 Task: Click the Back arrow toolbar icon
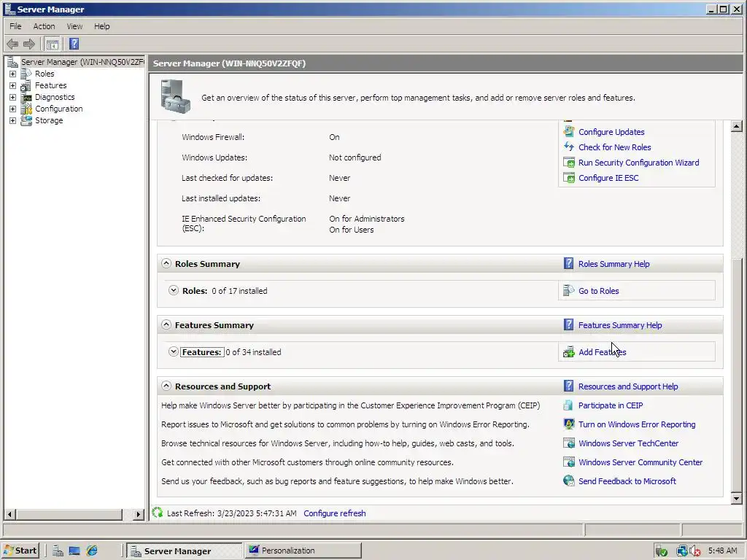[x=12, y=44]
